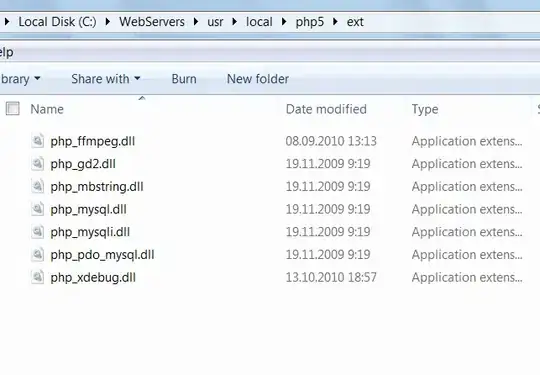Open the Share with dropdown
Viewport: 540px width, 375px height.
[106, 79]
